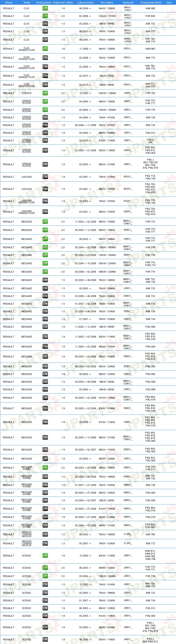
Task: Select engine code cell F9Q E 804
Action: coord(150,141)
